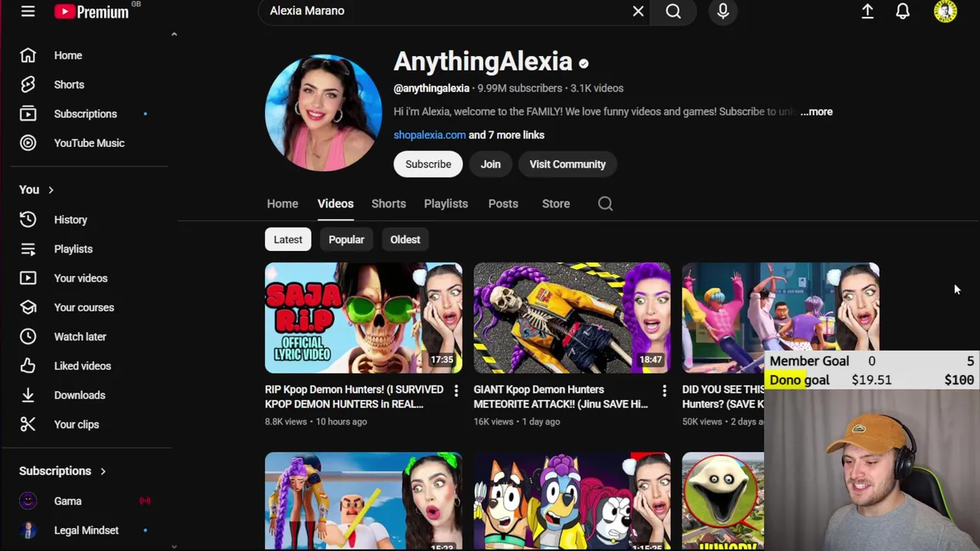The image size is (980, 551).
Task: Open SAJA R.I.P lyric video thumbnail
Action: (x=364, y=318)
